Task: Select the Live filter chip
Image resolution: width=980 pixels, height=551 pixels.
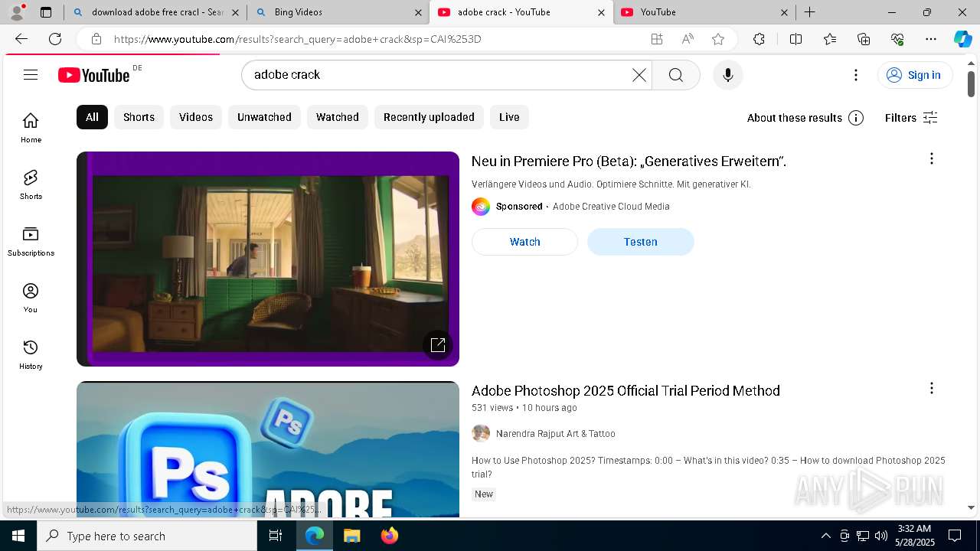Action: (x=509, y=117)
